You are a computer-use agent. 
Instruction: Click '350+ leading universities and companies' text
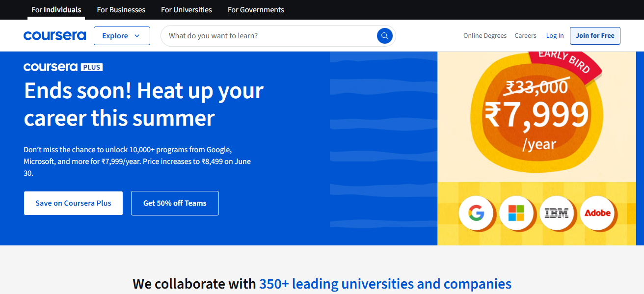[x=385, y=284]
